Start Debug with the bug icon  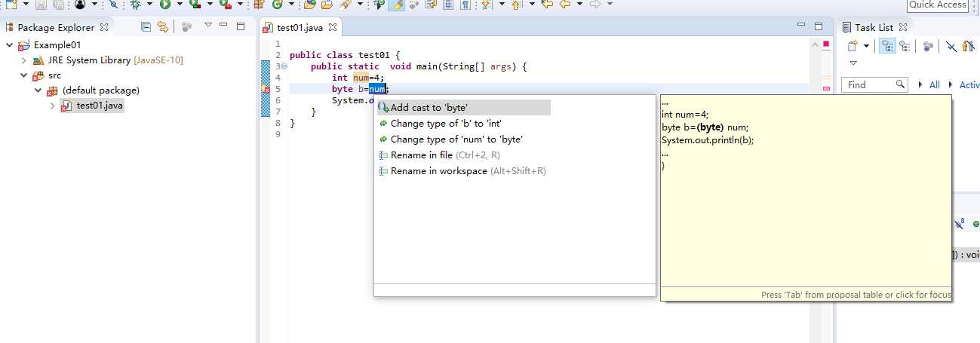tap(135, 5)
